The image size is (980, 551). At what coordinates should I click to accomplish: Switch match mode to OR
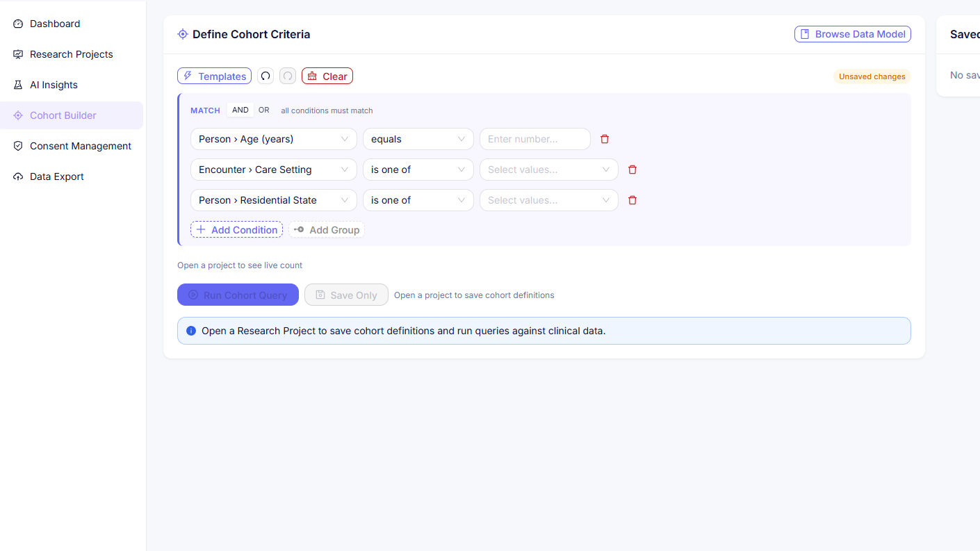click(264, 110)
